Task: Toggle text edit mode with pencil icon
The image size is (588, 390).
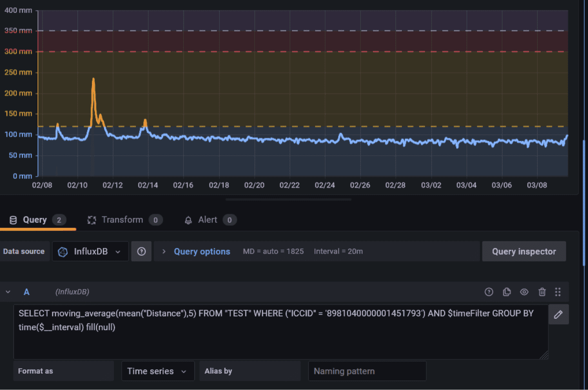Action: pyautogui.click(x=558, y=314)
